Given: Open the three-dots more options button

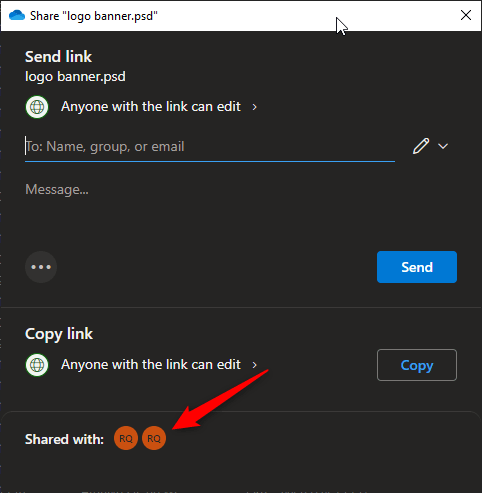Looking at the screenshot, I should (x=41, y=267).
